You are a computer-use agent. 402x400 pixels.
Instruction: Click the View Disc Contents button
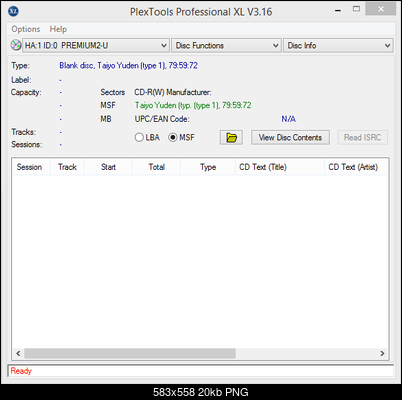point(290,137)
